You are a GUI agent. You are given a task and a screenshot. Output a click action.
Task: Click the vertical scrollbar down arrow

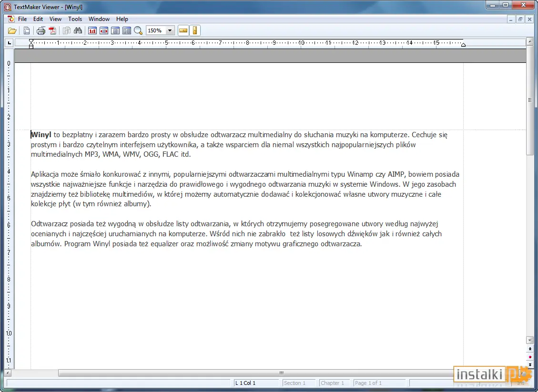(530, 340)
